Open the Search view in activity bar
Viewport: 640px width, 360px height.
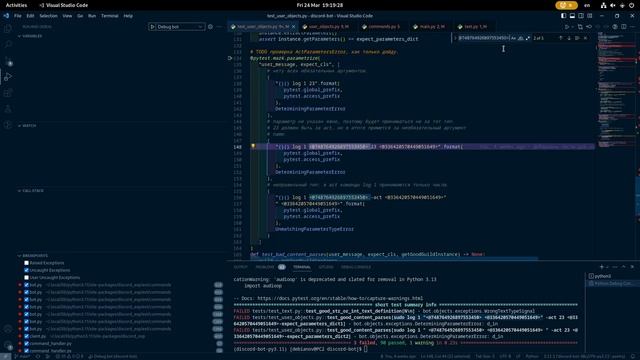8,44
